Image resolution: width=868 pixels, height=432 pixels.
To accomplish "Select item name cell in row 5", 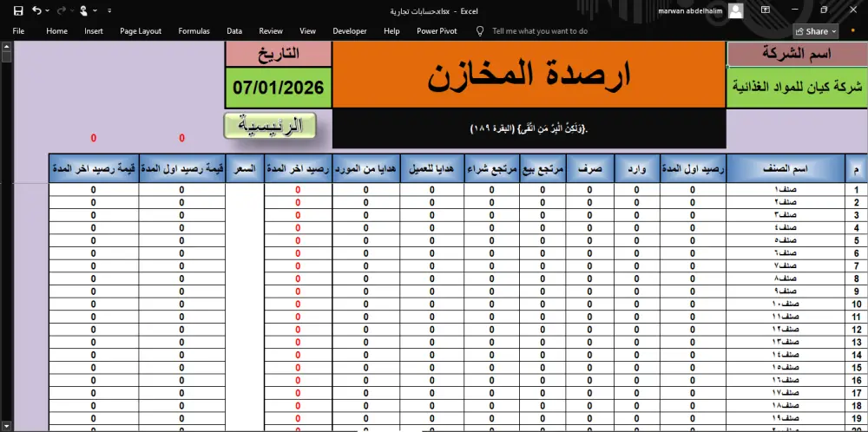I will (x=786, y=240).
